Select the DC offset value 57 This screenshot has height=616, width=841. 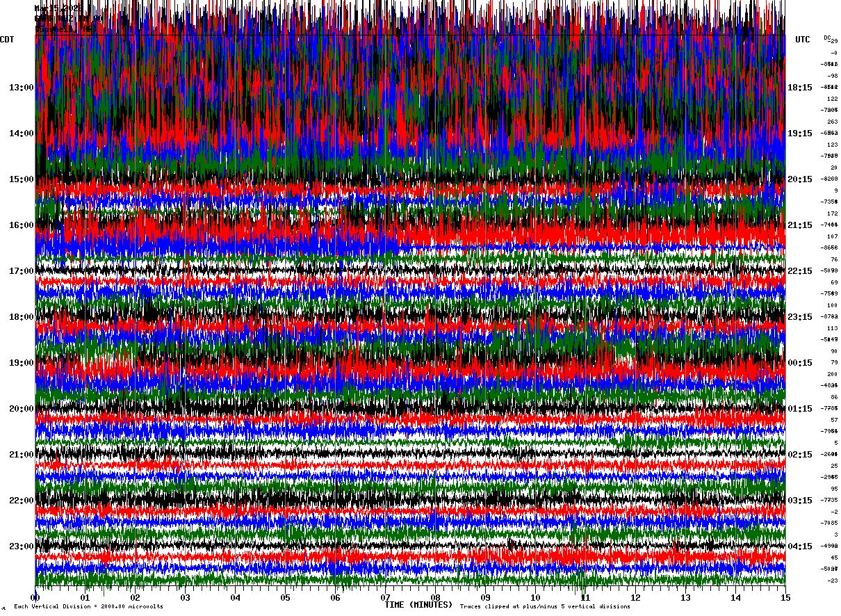[833, 420]
